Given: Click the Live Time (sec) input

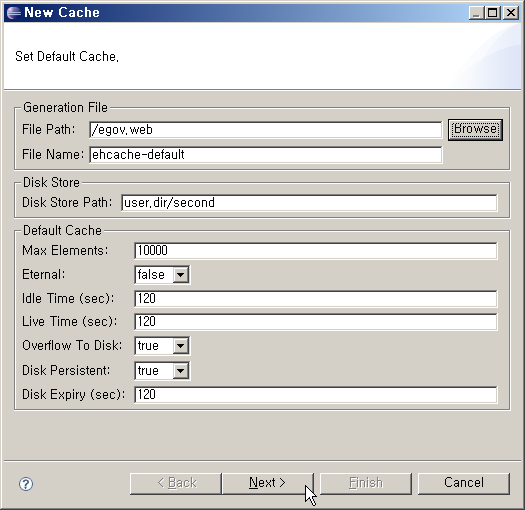Looking at the screenshot, I should [x=316, y=322].
